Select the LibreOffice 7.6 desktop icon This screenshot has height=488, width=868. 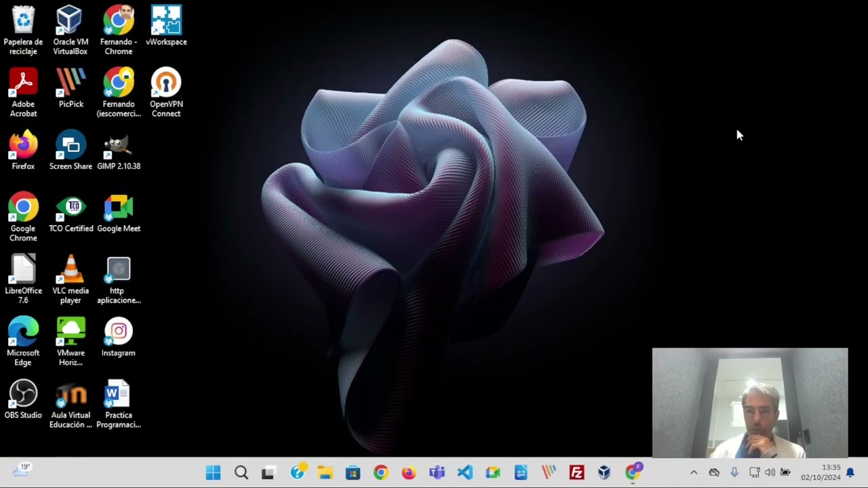point(23,279)
